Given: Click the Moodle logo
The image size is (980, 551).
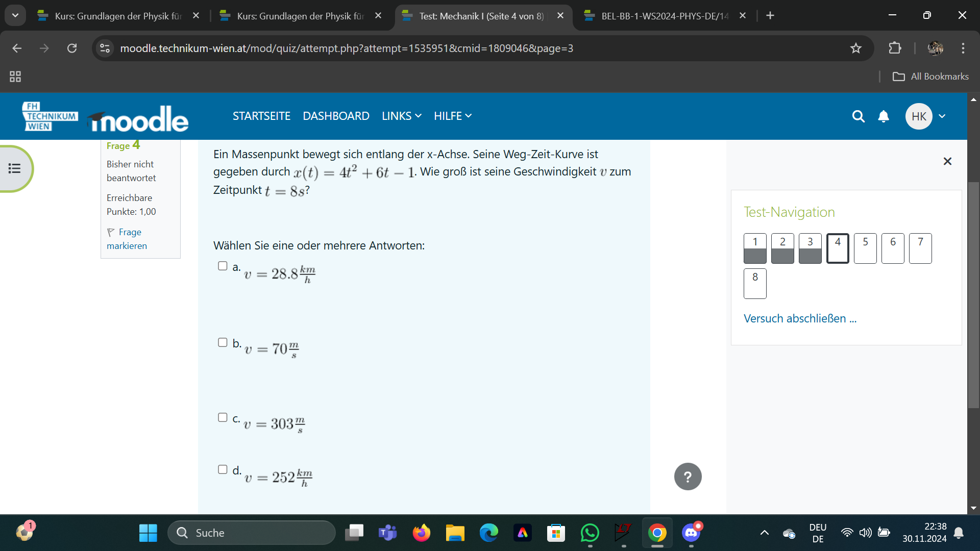Looking at the screenshot, I should tap(138, 118).
